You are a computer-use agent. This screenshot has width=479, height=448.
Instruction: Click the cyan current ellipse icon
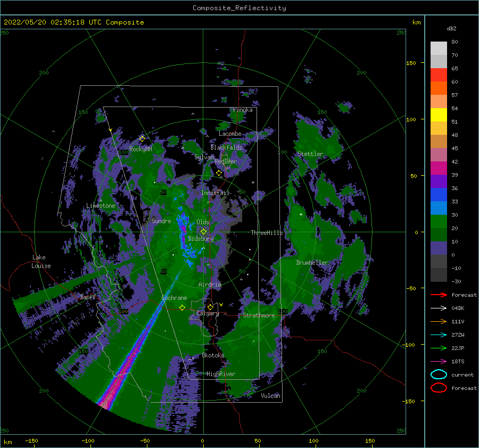click(x=439, y=374)
